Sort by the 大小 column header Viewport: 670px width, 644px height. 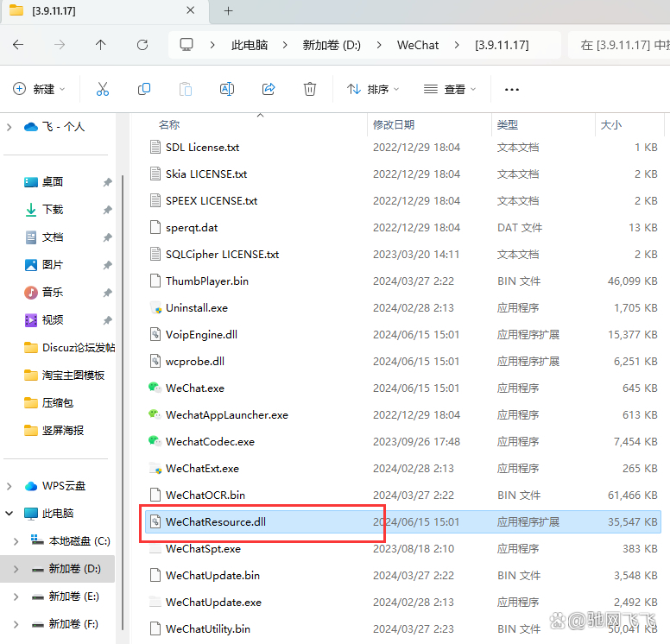(x=611, y=125)
